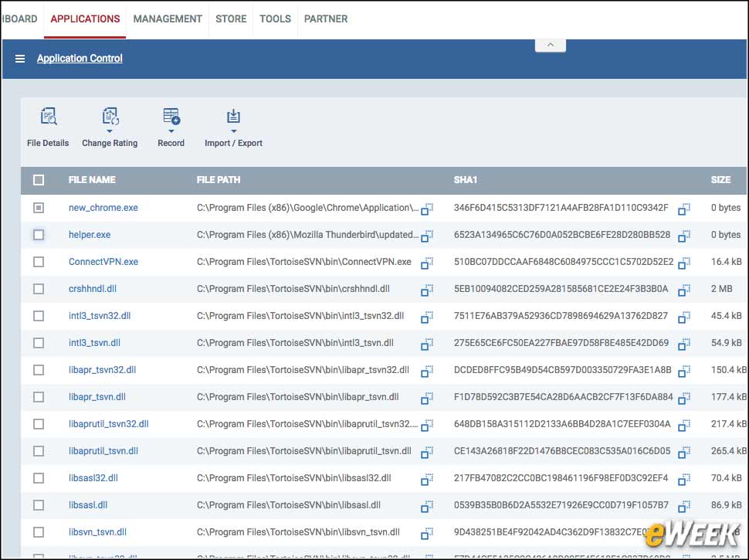The height and width of the screenshot is (560, 749).
Task: Click the Application Control link
Action: 80,58
